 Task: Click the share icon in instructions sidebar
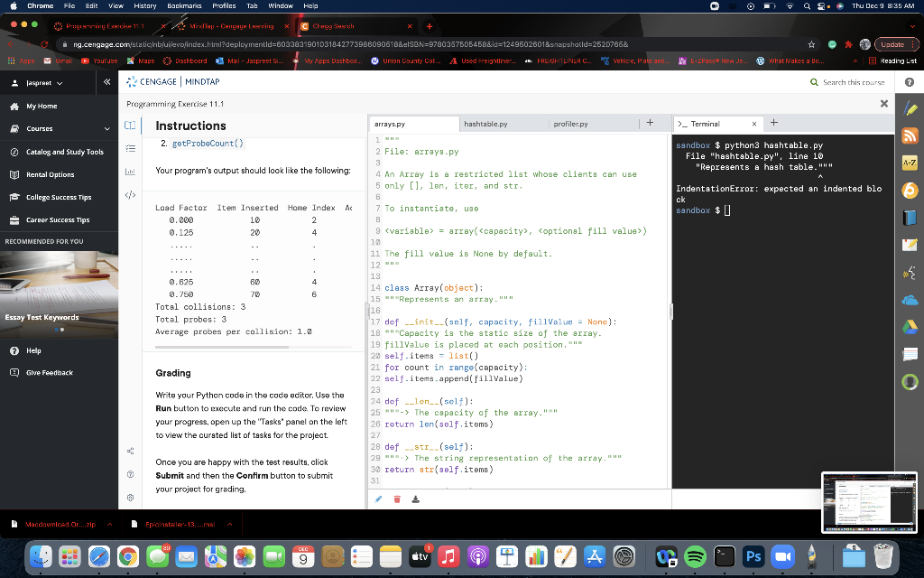tap(128, 450)
